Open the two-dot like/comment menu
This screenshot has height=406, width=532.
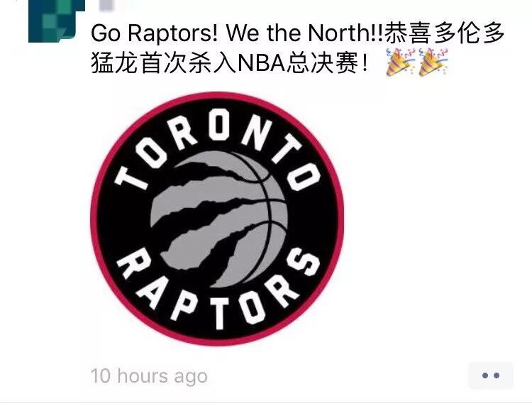[x=491, y=375]
